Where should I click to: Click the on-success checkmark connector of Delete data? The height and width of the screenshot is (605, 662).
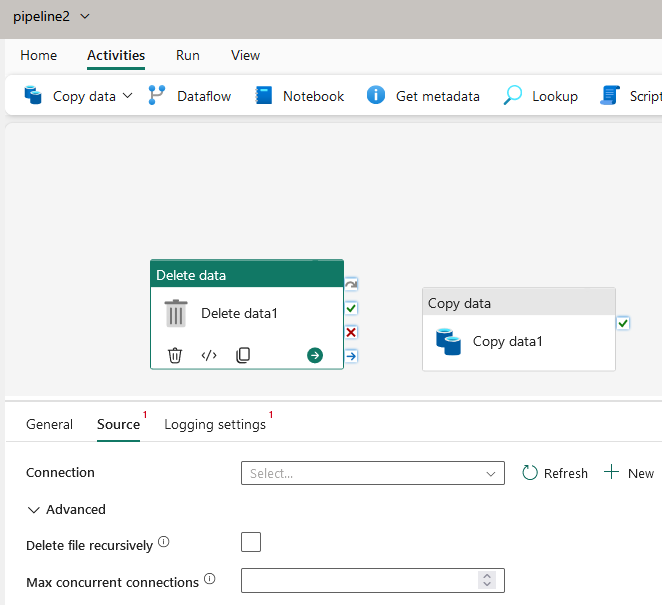[x=351, y=308]
